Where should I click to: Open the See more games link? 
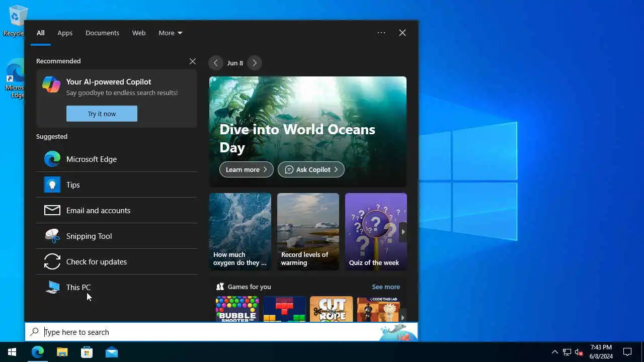[386, 287]
